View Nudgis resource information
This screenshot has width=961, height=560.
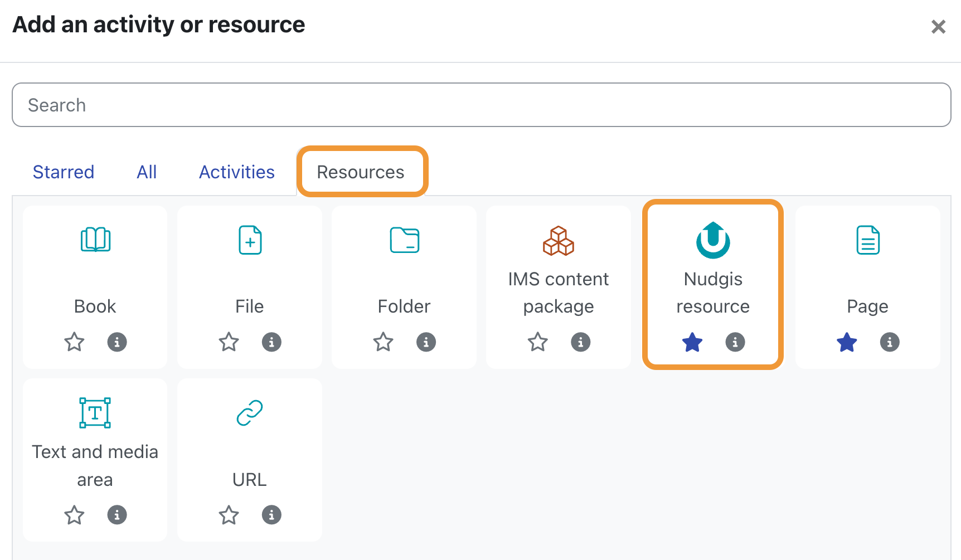(x=735, y=342)
